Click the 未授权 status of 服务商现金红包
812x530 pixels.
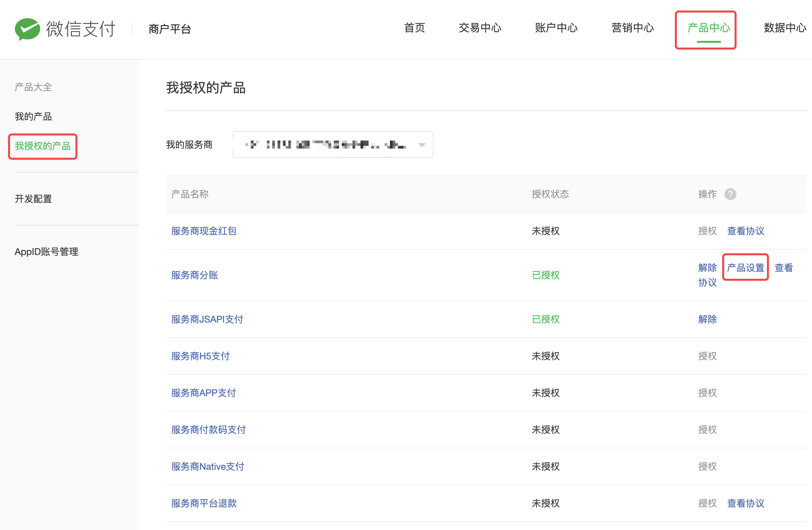(x=545, y=231)
